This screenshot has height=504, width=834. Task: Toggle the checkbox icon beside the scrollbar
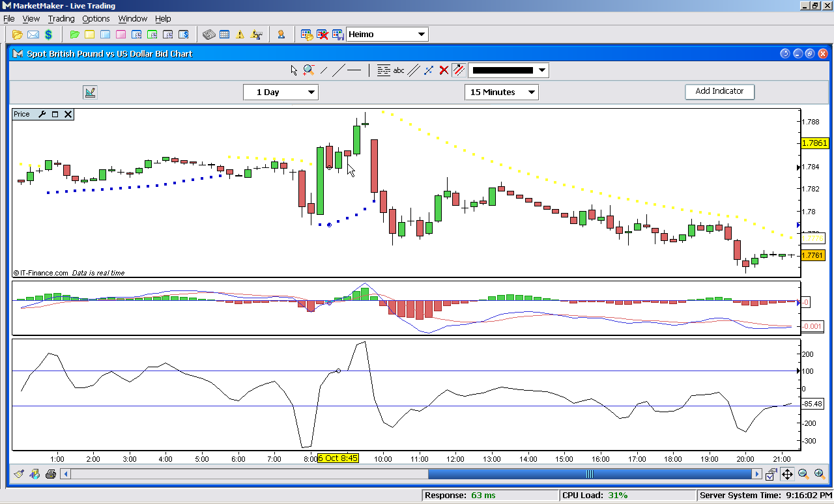[x=771, y=474]
